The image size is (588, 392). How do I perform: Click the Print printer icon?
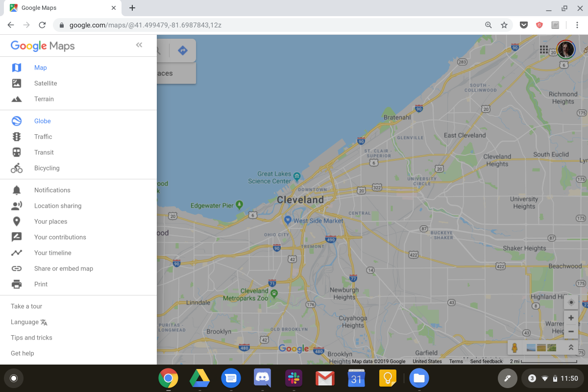17,284
